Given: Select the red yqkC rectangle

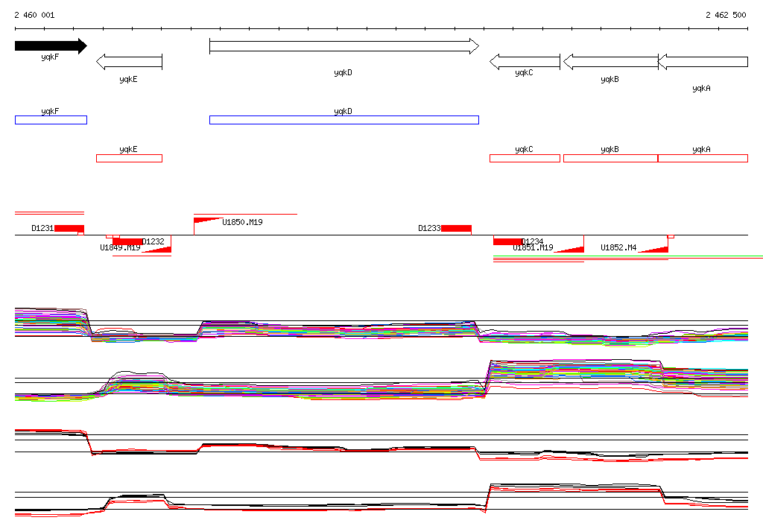Looking at the screenshot, I should [x=525, y=158].
